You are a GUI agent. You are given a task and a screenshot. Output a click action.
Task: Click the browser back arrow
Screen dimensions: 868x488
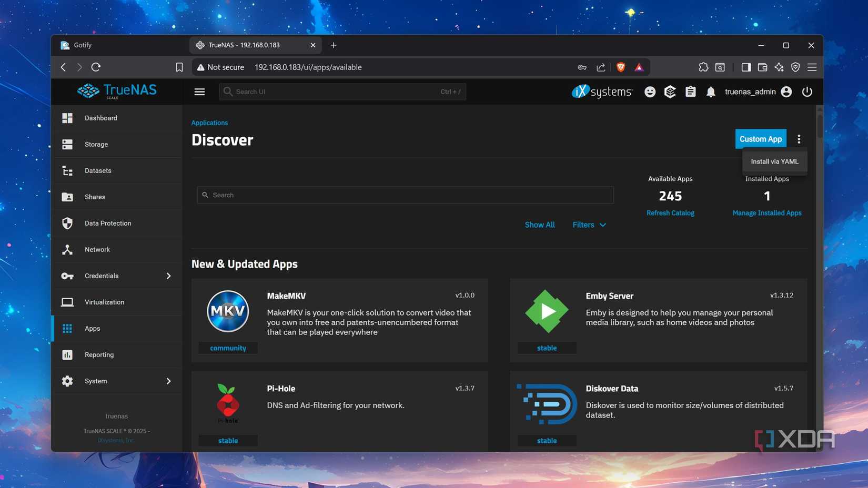click(63, 67)
